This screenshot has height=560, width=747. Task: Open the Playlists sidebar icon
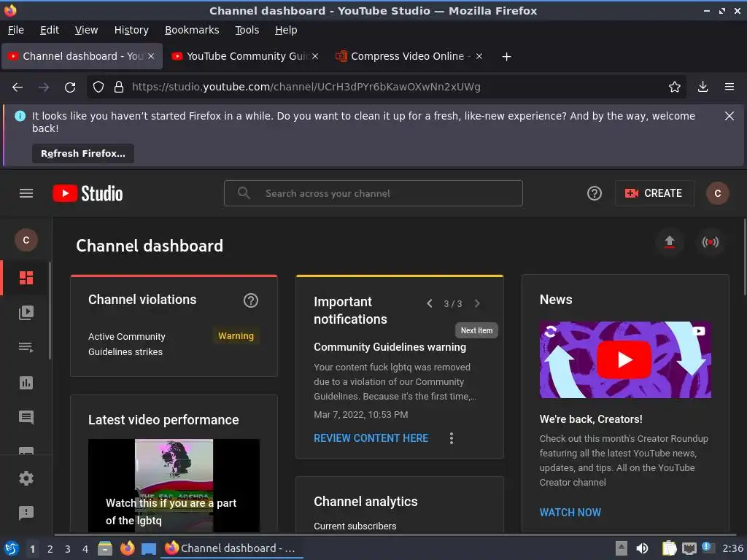[x=26, y=347]
